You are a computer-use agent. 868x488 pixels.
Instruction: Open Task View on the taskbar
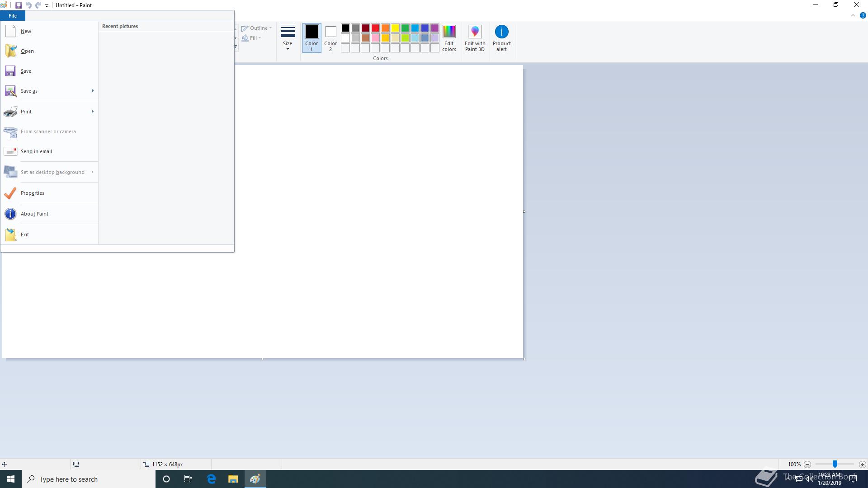[x=188, y=479]
